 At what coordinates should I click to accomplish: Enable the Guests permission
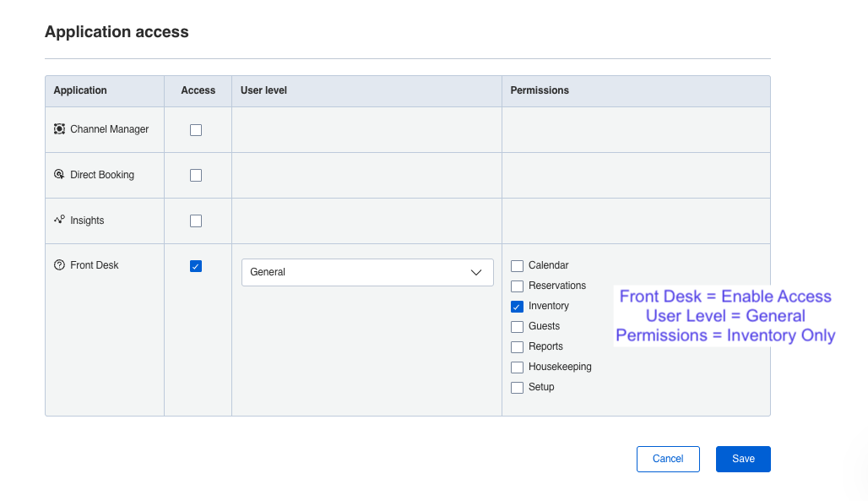[x=518, y=327]
